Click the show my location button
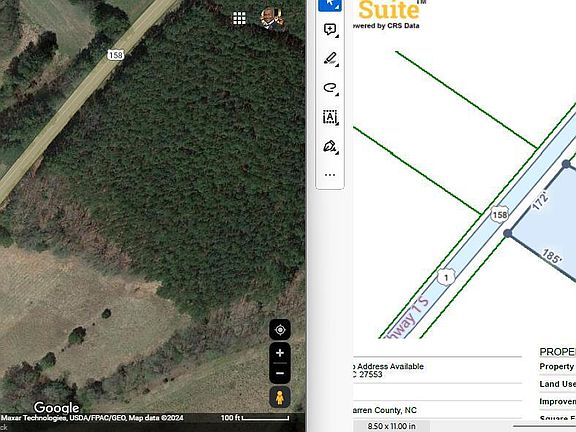The height and width of the screenshot is (432, 576). click(280, 330)
